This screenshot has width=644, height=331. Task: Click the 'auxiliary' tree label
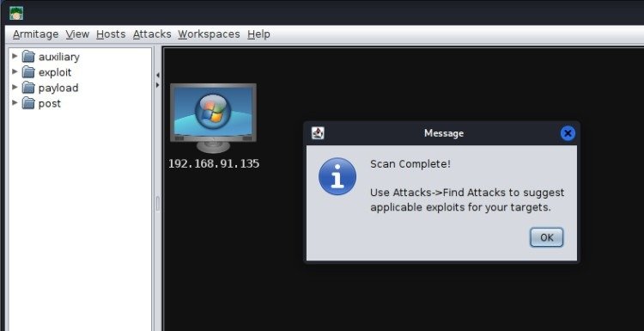pos(59,57)
